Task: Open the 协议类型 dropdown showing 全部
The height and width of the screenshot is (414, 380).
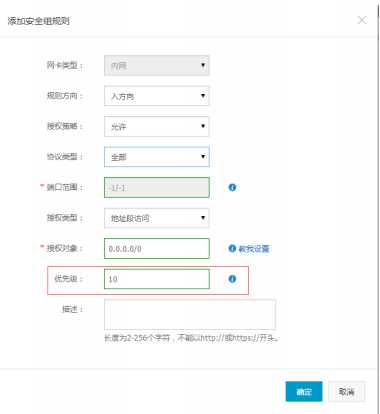Action: pyautogui.click(x=157, y=157)
